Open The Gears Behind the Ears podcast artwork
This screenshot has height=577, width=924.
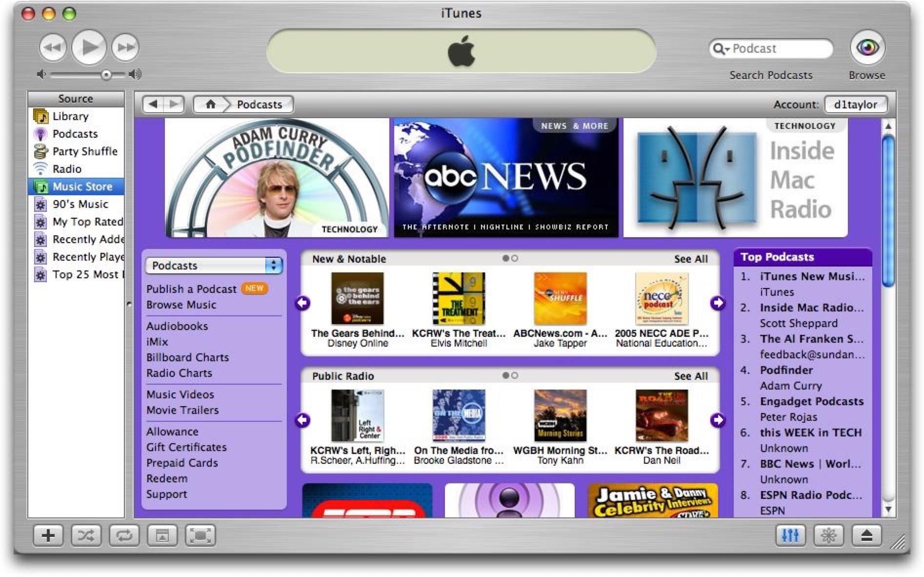(x=357, y=299)
